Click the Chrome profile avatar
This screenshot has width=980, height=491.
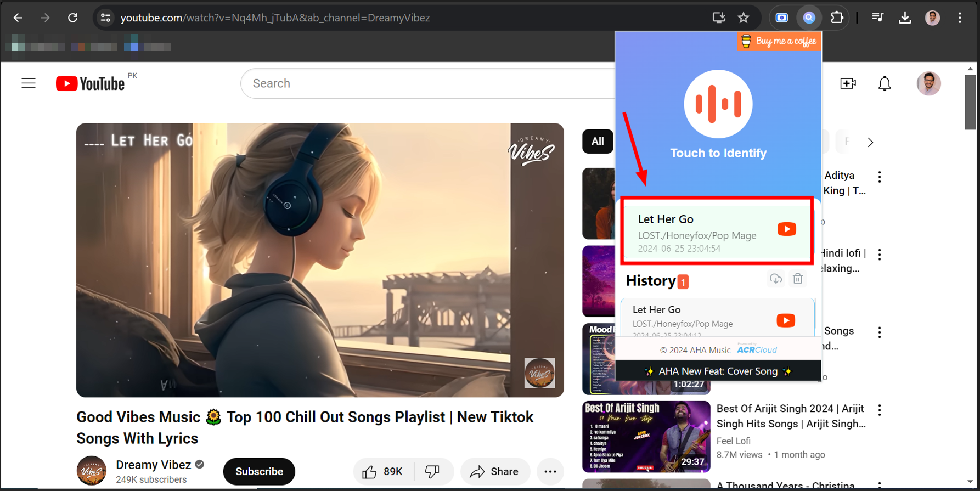coord(932,18)
